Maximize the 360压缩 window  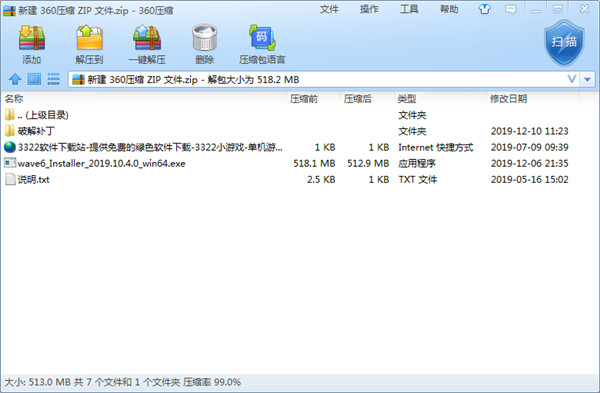[x=558, y=9]
